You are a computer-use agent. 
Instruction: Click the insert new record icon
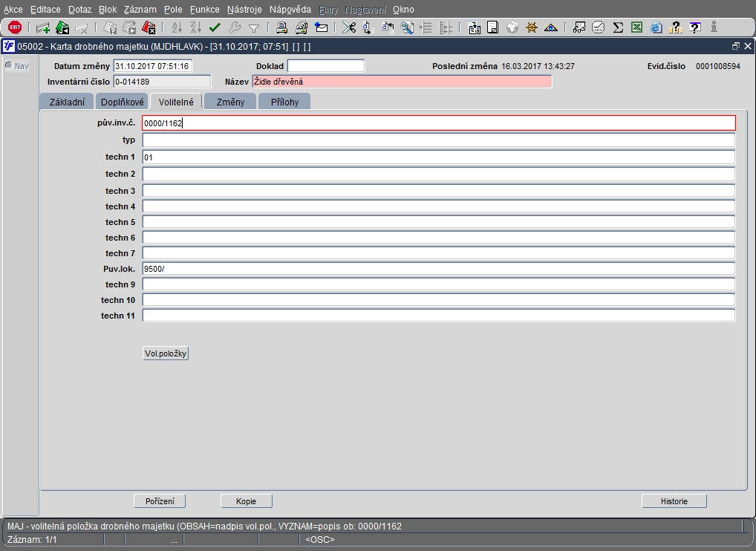pyautogui.click(x=43, y=28)
